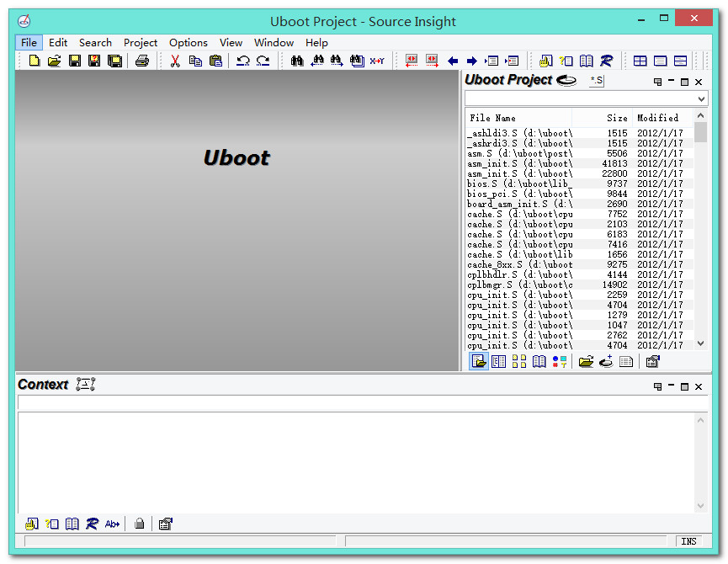Toggle the *.S file filter button
The width and height of the screenshot is (728, 564).
click(597, 81)
